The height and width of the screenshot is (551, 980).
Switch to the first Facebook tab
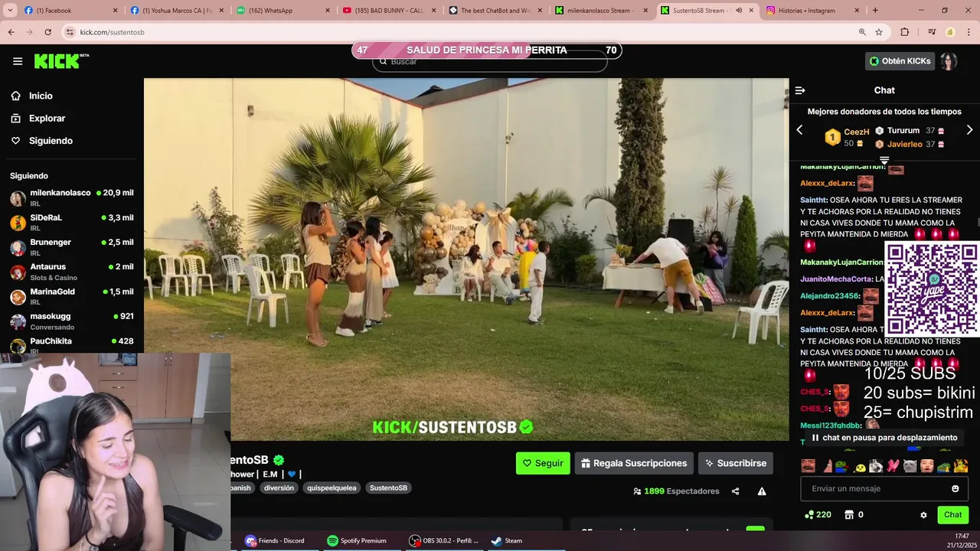click(70, 11)
